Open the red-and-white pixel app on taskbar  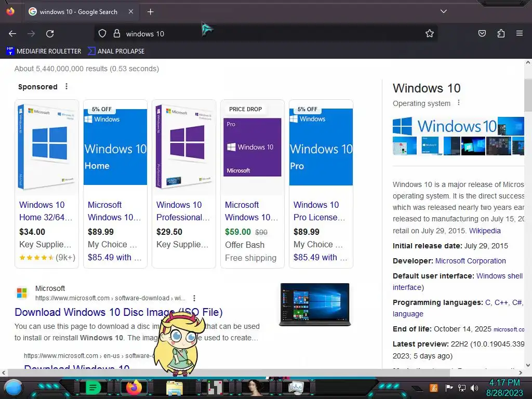pos(215,388)
